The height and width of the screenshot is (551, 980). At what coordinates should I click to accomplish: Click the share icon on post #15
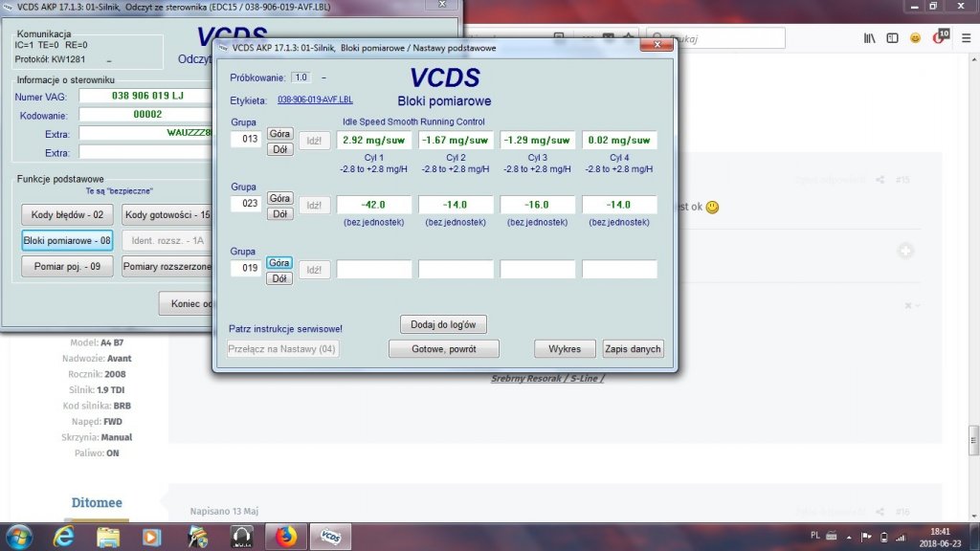point(880,180)
